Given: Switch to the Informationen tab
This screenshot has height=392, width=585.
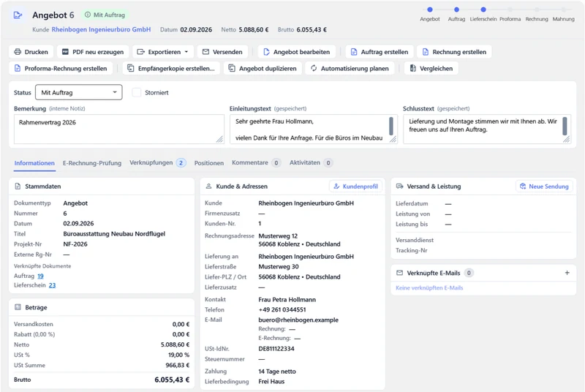Looking at the screenshot, I should (x=34, y=163).
